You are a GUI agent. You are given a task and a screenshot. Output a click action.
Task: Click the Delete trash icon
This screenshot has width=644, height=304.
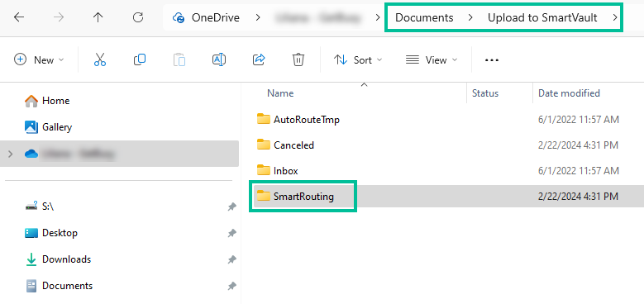click(x=298, y=60)
